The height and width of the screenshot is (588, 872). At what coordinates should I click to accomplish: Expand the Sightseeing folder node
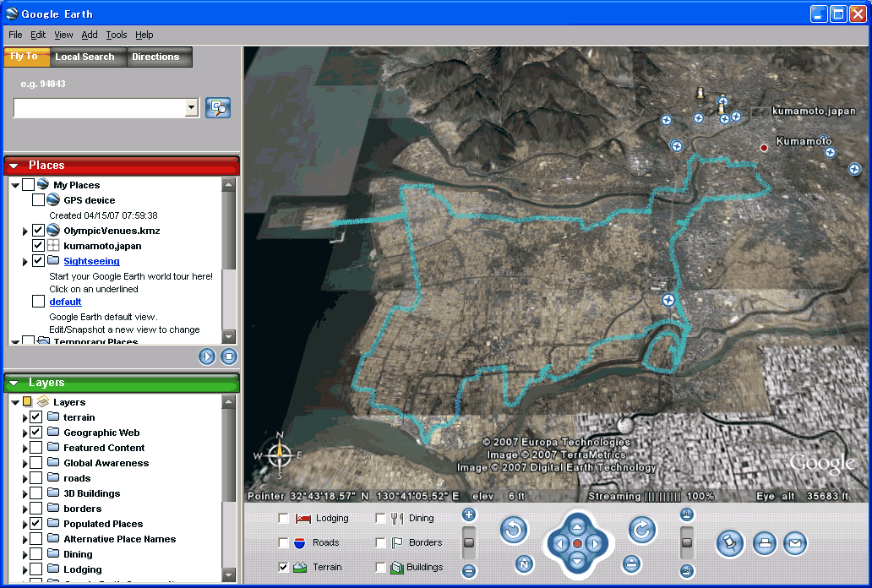pyautogui.click(x=25, y=261)
